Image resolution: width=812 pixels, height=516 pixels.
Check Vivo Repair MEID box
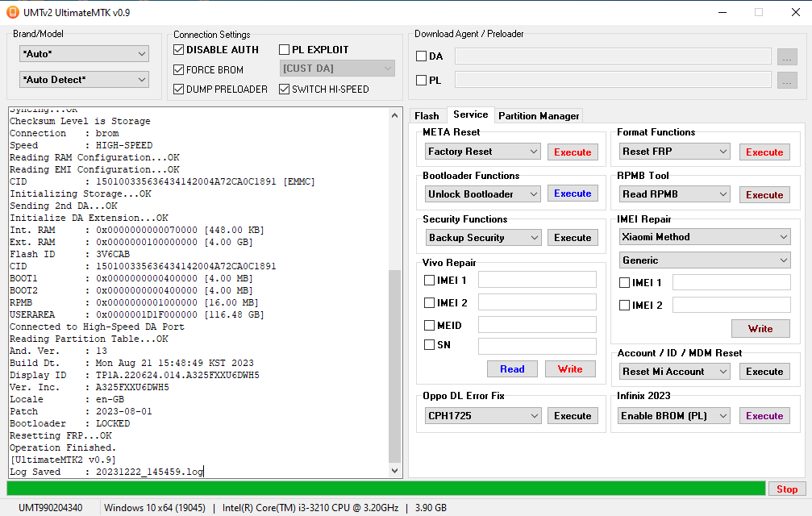429,325
